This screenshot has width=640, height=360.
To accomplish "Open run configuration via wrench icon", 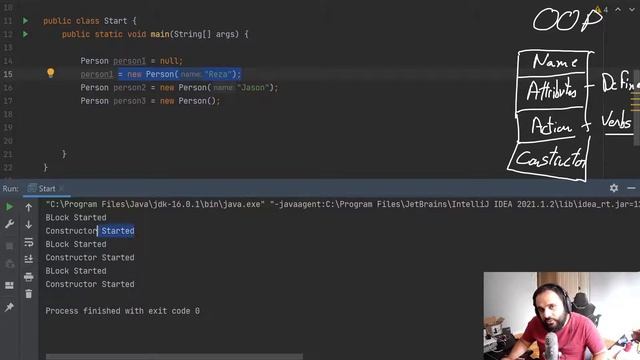I will tap(9, 224).
